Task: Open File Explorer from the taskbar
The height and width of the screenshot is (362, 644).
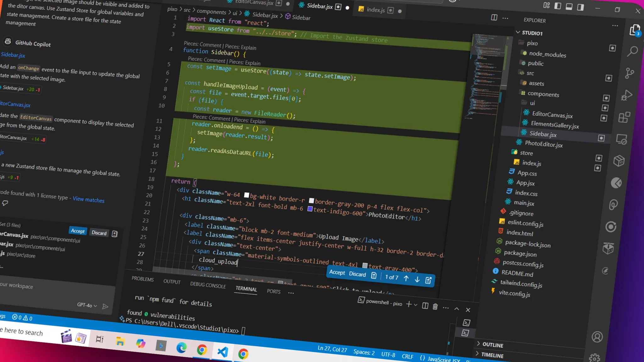Action: (x=120, y=341)
